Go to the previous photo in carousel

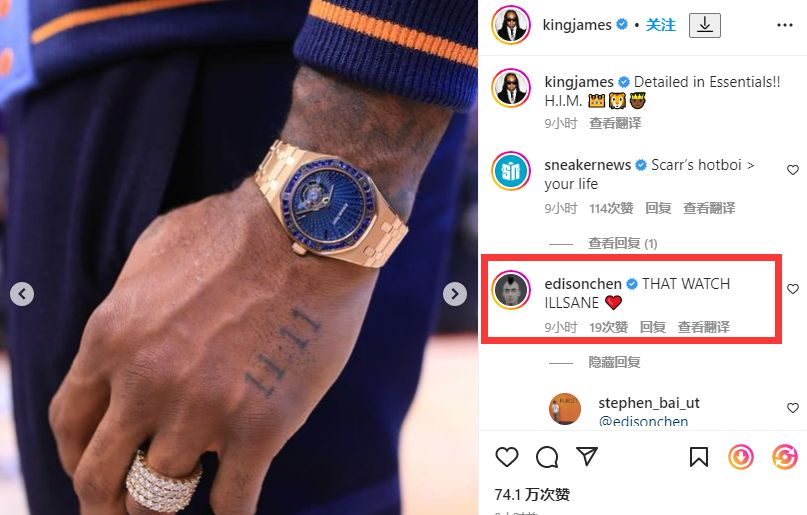click(x=22, y=294)
